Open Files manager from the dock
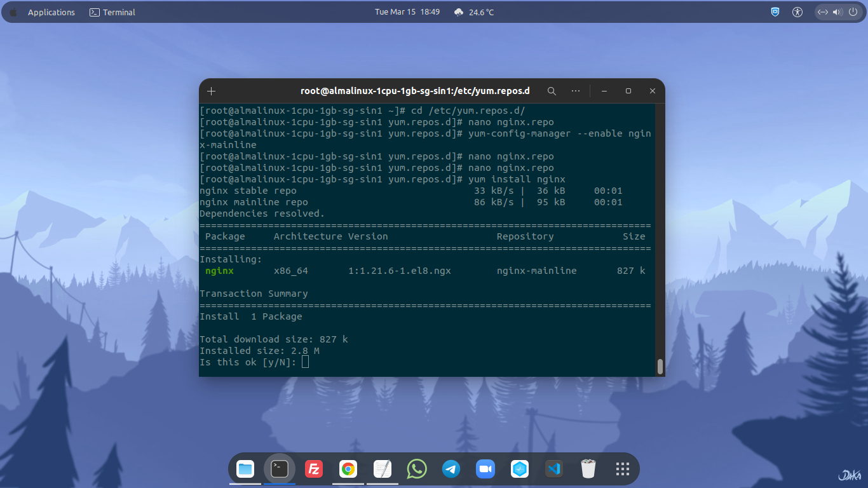Viewport: 868px width, 488px height. tap(245, 469)
